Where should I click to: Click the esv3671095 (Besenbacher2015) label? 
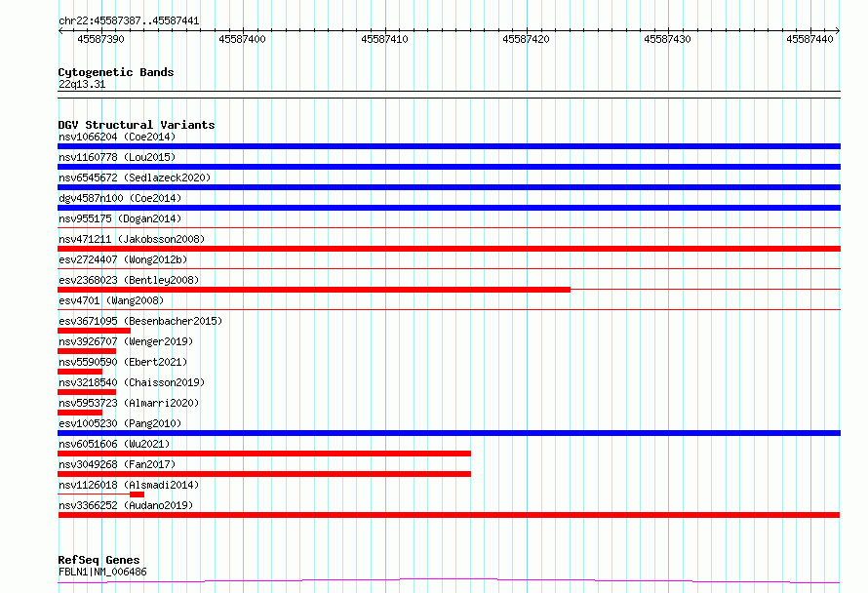tap(140, 321)
